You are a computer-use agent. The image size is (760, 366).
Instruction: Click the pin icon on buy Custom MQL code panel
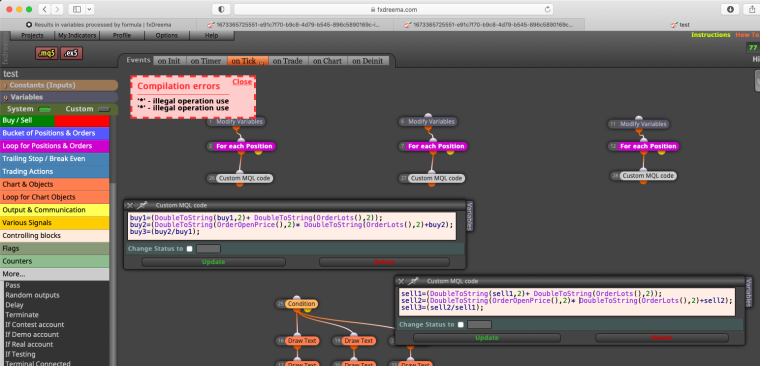[143, 206]
